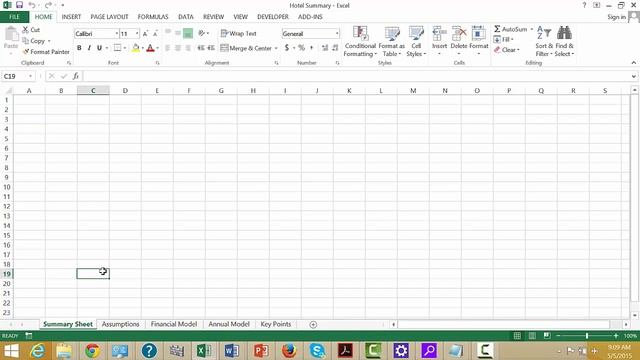Paste clipboard contents with Paste
Viewport: 640px width, 360px height.
[11, 39]
